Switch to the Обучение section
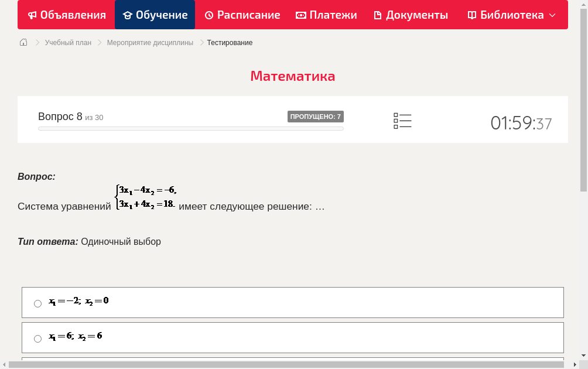Image resolution: width=588 pixels, height=369 pixels. coord(155,15)
